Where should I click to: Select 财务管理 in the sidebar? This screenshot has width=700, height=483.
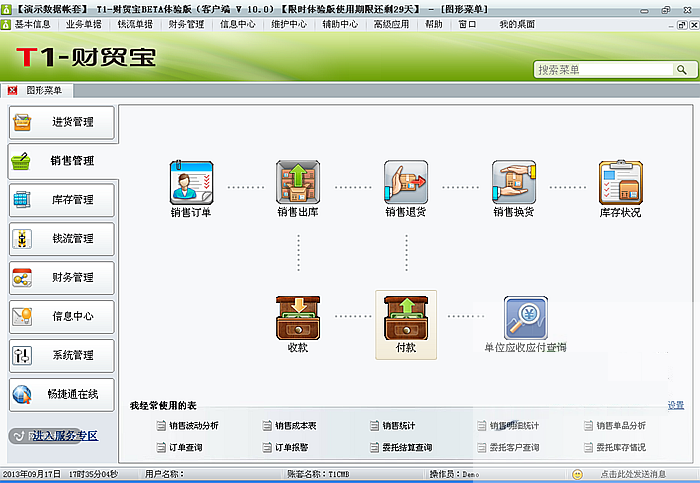tap(62, 278)
